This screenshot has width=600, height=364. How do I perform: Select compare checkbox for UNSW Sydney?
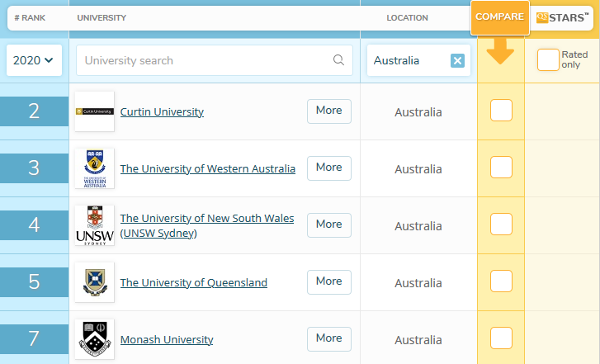(x=501, y=225)
